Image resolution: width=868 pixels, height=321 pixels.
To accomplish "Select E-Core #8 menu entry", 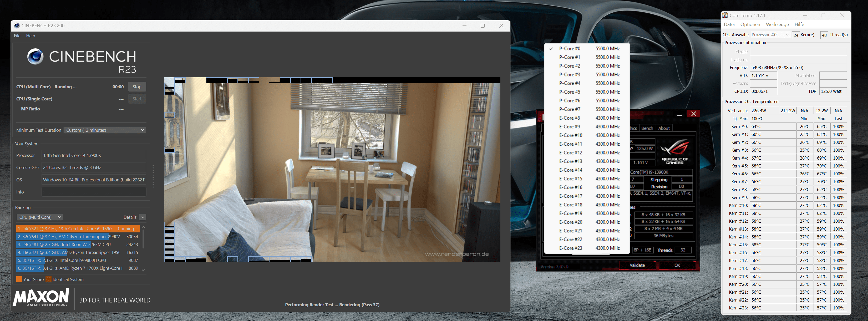I will pyautogui.click(x=587, y=118).
